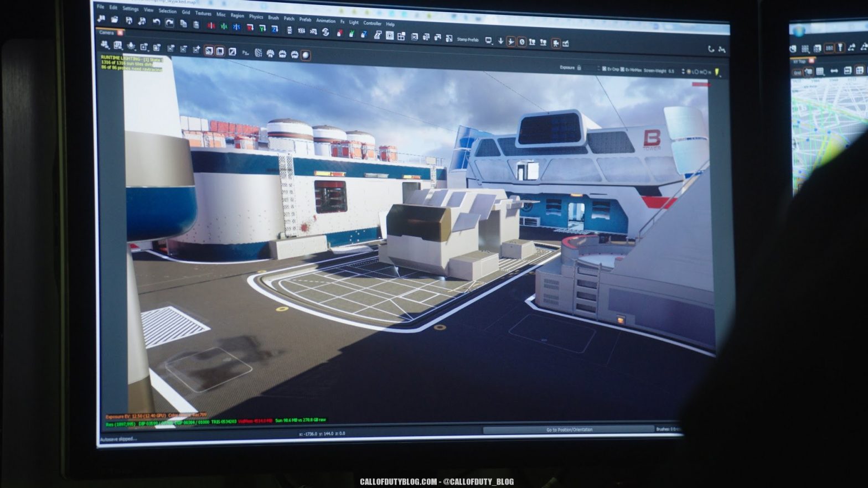Screen dimensions: 868x488
Task: Open the monitor dropdown beside Stamp Prefab
Action: [x=488, y=40]
